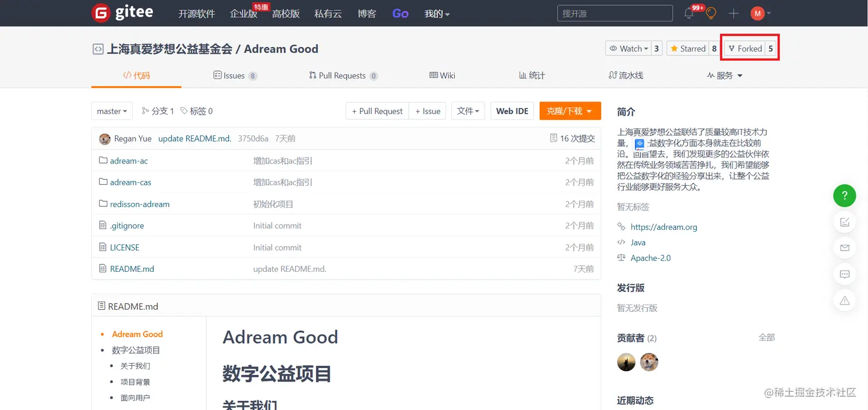Switch to the Issues tab
The height and width of the screenshot is (410, 868).
pos(235,76)
